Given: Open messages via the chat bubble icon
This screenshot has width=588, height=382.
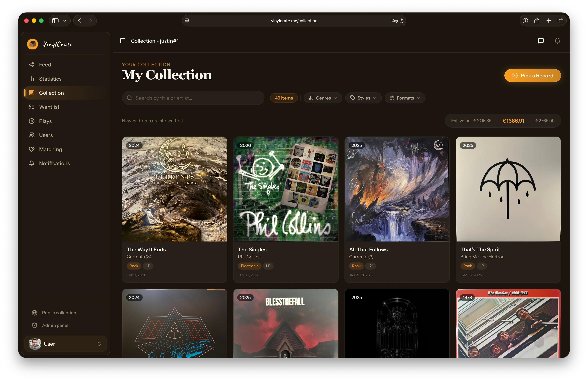Looking at the screenshot, I should point(541,41).
